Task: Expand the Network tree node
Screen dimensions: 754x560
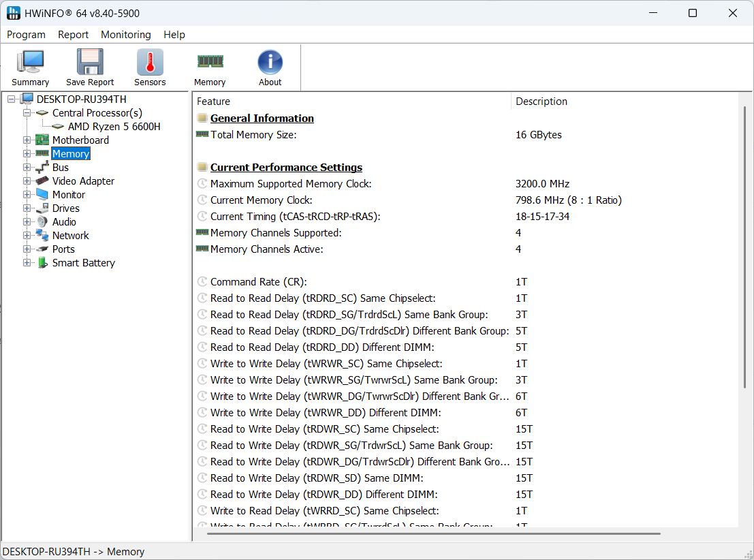Action: pyautogui.click(x=27, y=236)
